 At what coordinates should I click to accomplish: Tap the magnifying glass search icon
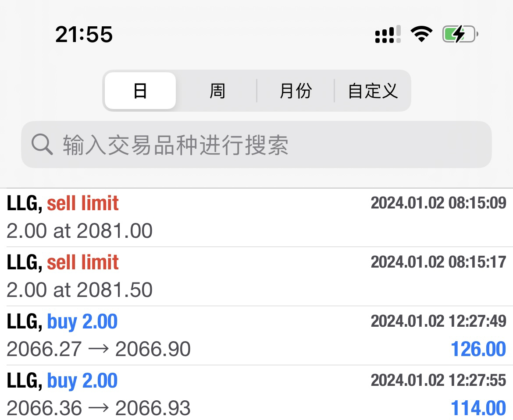(x=42, y=144)
